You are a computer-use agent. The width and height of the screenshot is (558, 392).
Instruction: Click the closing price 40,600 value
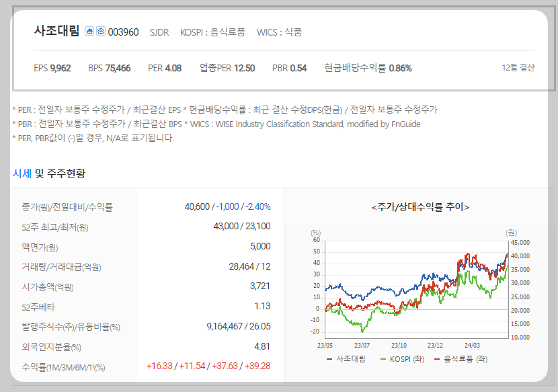click(x=197, y=206)
